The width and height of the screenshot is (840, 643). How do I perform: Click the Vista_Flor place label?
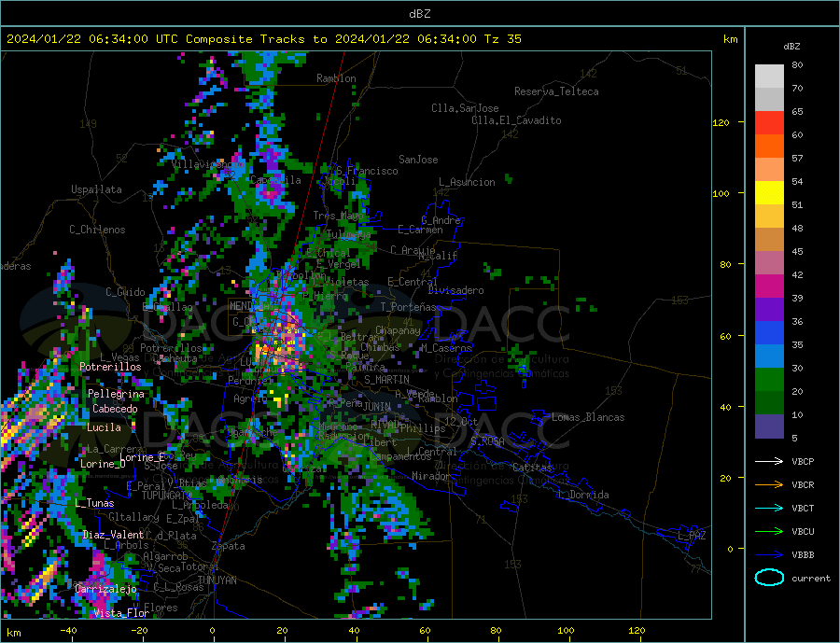click(121, 613)
